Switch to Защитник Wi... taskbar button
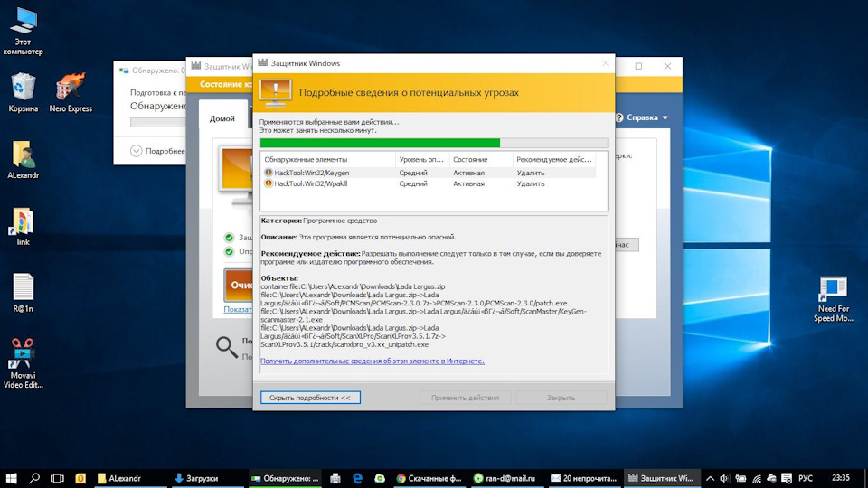868x488 pixels. (661, 478)
